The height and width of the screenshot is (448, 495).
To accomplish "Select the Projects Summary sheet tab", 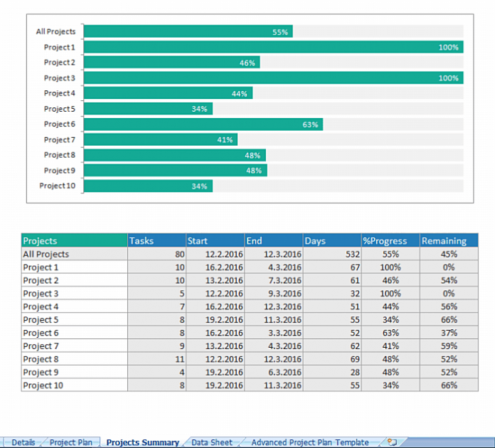I will pos(142,442).
